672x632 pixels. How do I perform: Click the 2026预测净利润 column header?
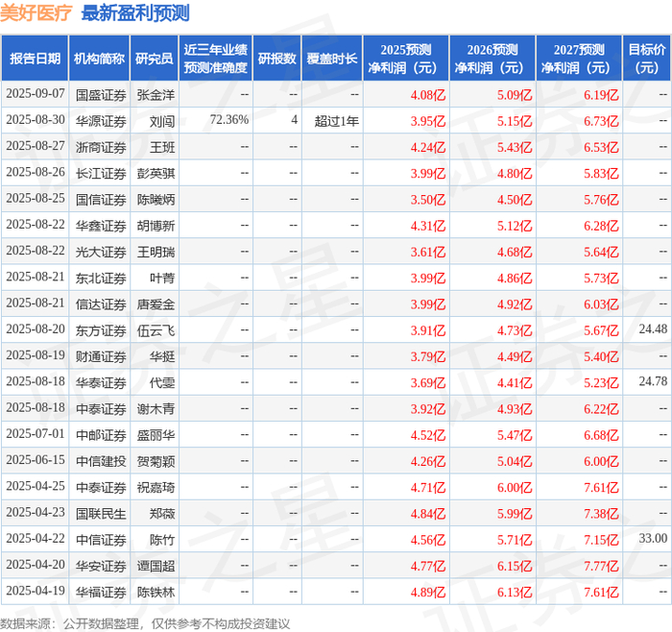[x=492, y=59]
